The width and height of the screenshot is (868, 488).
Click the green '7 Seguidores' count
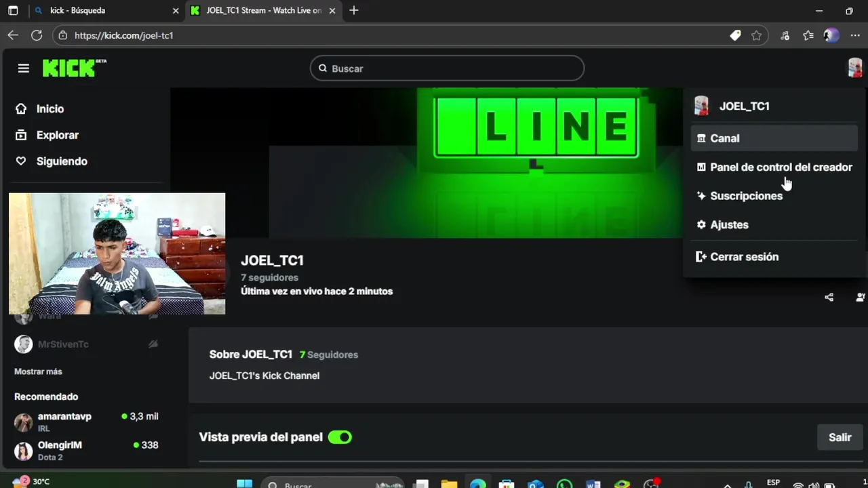pyautogui.click(x=329, y=354)
